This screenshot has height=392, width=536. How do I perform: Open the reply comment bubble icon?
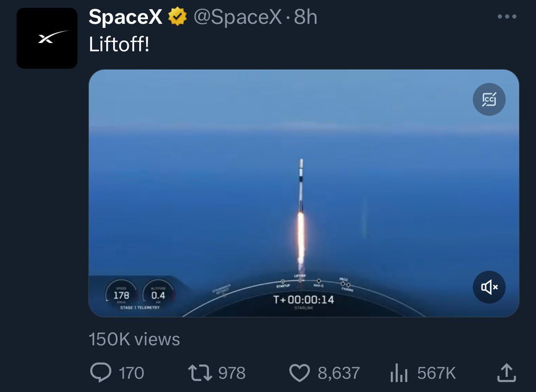coord(100,372)
